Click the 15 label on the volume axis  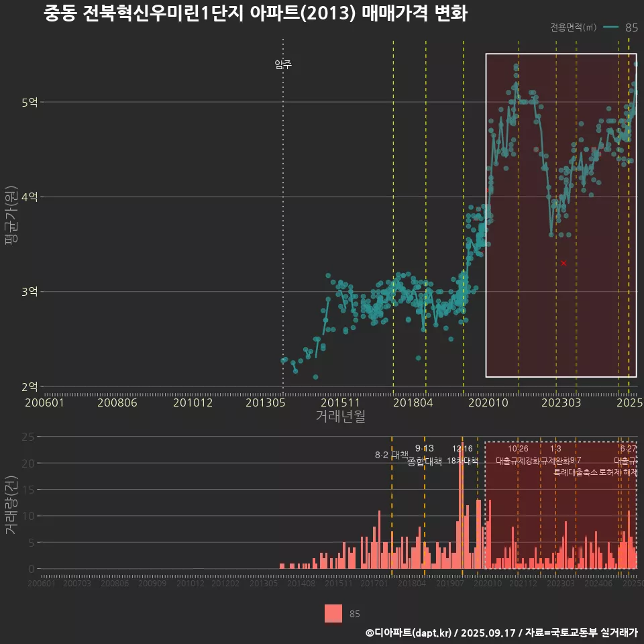coord(28,490)
